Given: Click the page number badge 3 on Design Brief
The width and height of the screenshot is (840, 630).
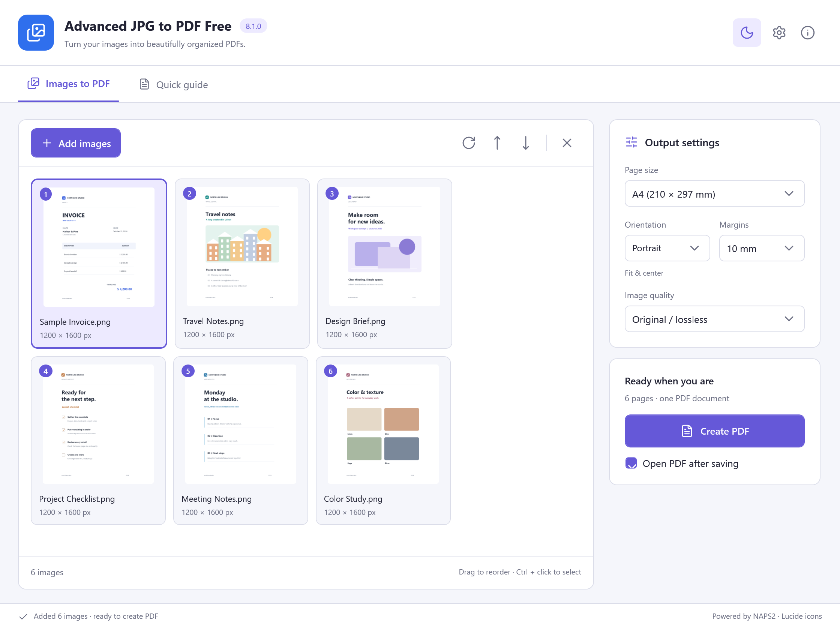Looking at the screenshot, I should click(332, 193).
